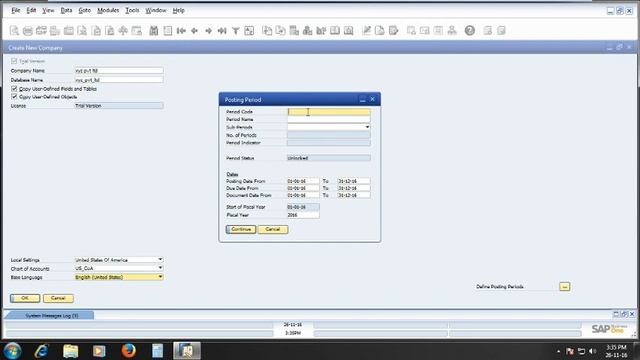This screenshot has height=360, width=640.
Task: Click the Lock Screen toolbar icon
Action: tap(137, 31)
